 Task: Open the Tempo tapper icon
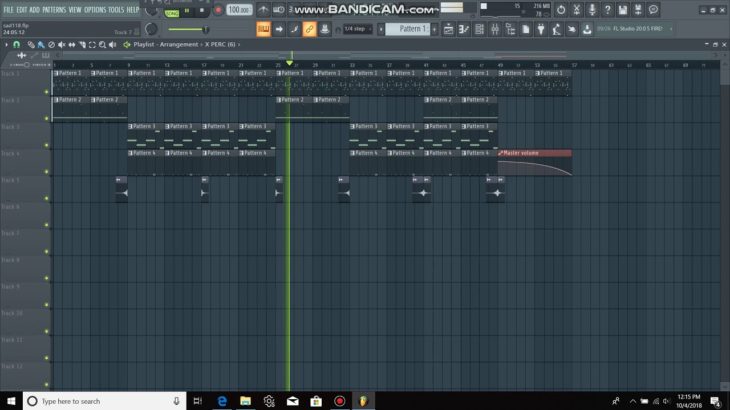[x=556, y=29]
